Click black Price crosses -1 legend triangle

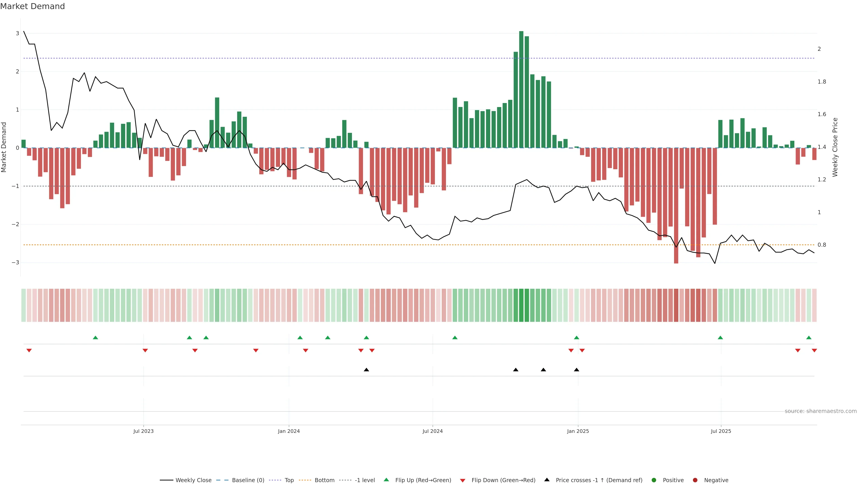click(x=547, y=480)
